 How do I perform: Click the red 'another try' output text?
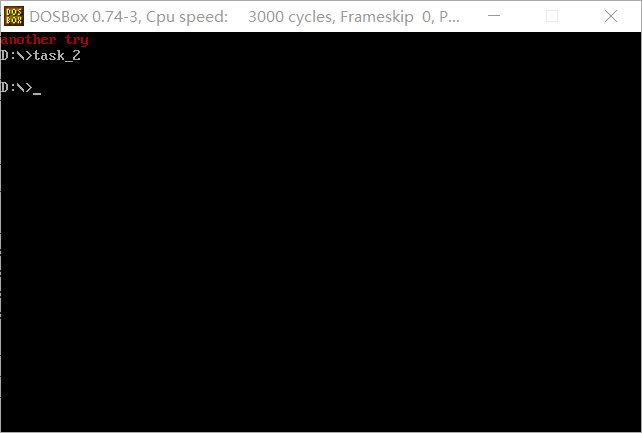(x=45, y=40)
